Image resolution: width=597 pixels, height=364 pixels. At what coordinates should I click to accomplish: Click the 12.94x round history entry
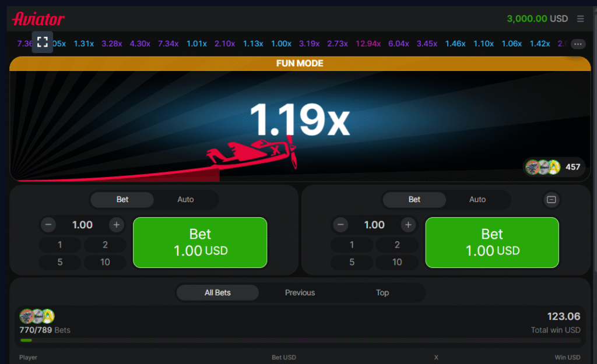[x=368, y=44]
